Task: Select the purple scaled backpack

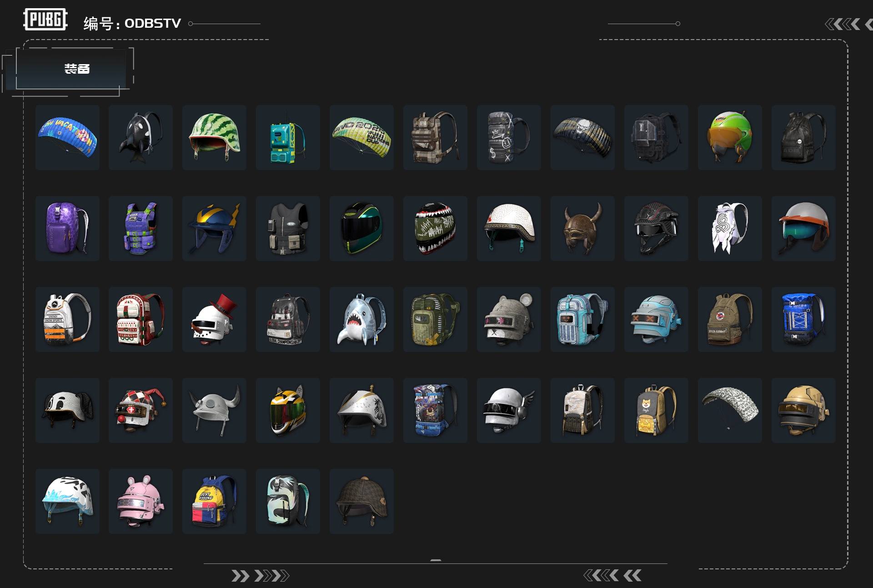Action: click(67, 228)
